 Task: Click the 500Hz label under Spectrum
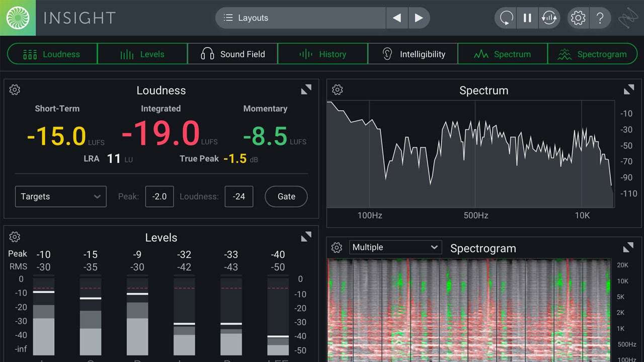[476, 215]
